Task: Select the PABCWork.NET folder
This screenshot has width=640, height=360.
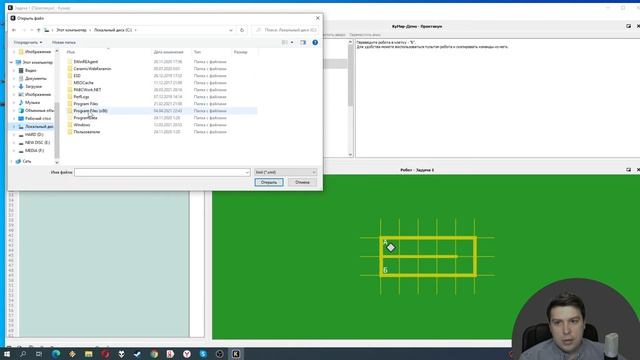Action: click(87, 90)
